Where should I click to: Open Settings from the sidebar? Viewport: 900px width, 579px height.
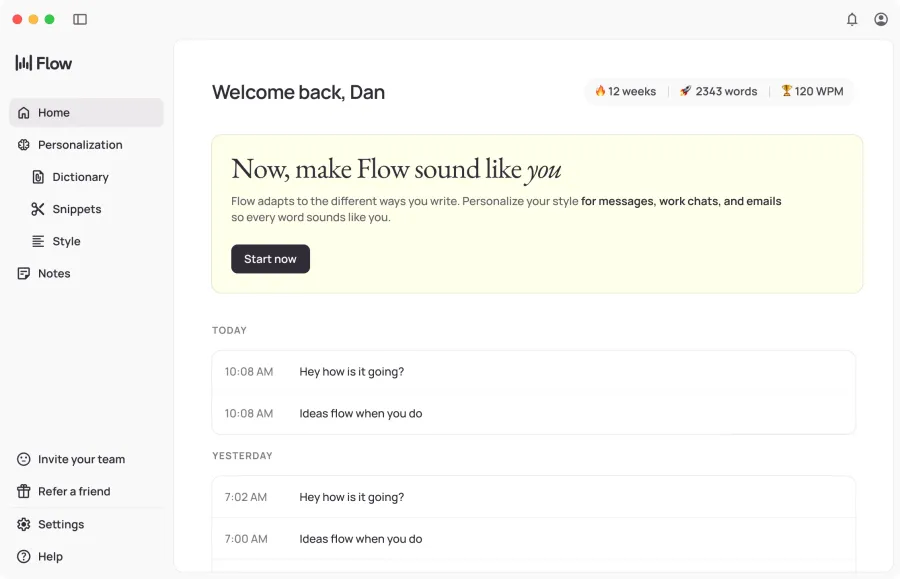pyautogui.click(x=60, y=524)
